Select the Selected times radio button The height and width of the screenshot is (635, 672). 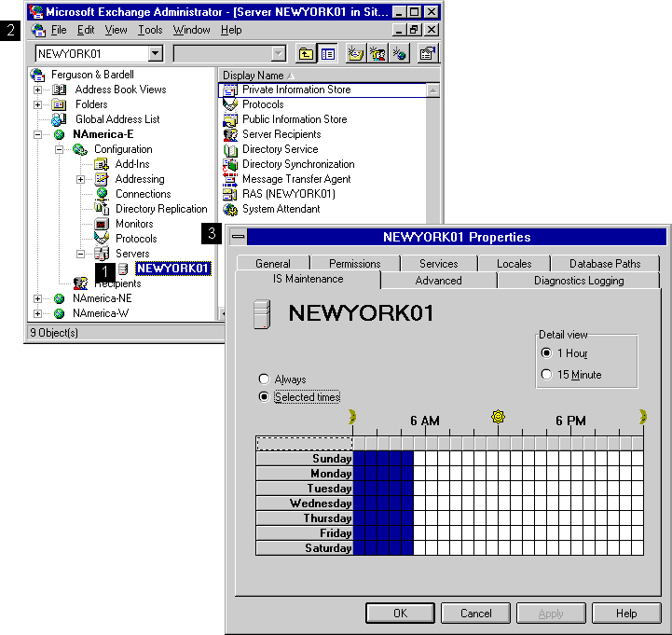(264, 397)
